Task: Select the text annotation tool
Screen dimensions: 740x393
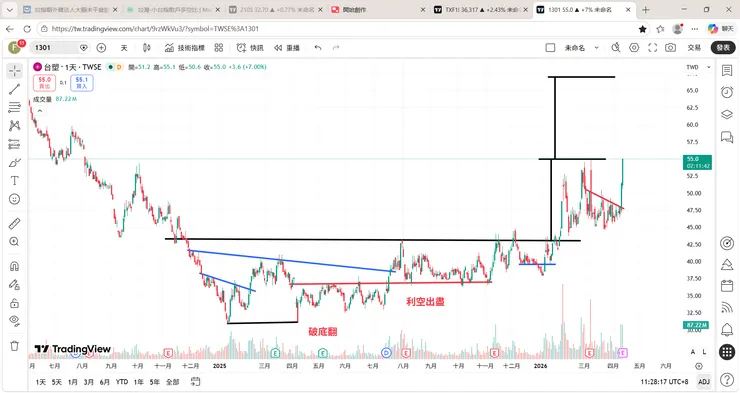Action: click(x=15, y=181)
